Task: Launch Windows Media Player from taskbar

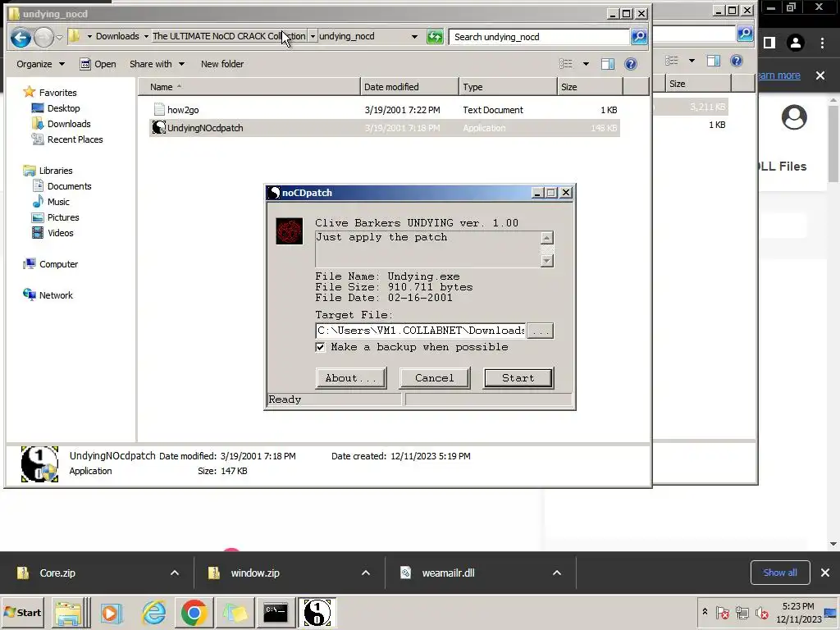Action: (112, 612)
